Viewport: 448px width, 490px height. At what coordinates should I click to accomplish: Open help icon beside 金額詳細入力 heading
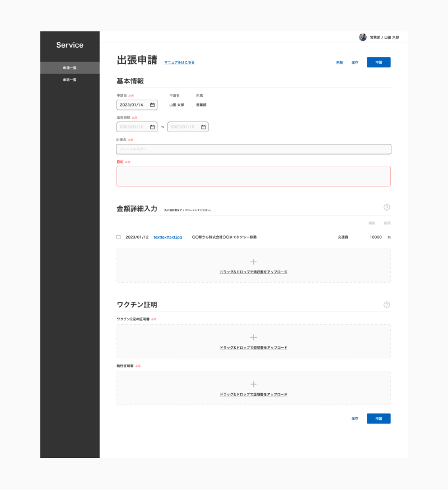(386, 207)
